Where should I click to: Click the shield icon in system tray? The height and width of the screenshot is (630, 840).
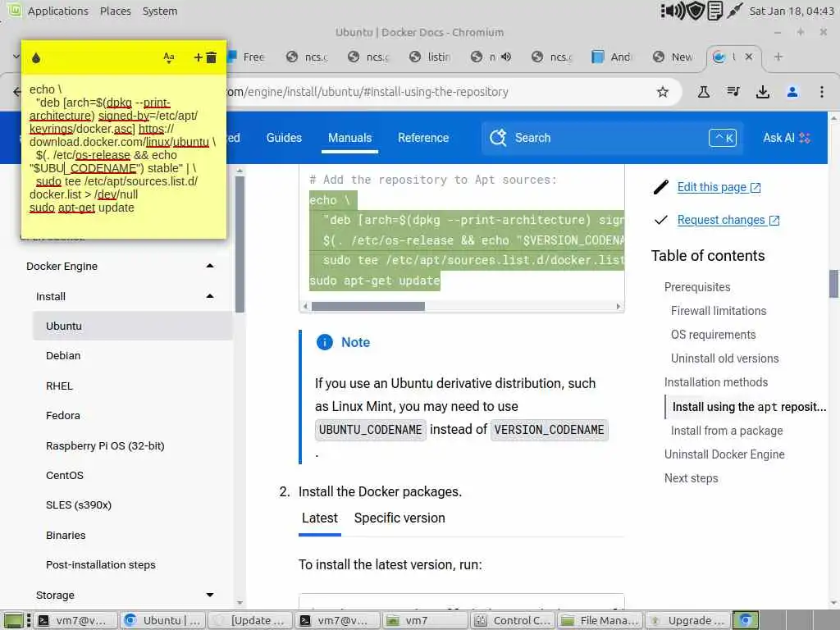click(696, 11)
